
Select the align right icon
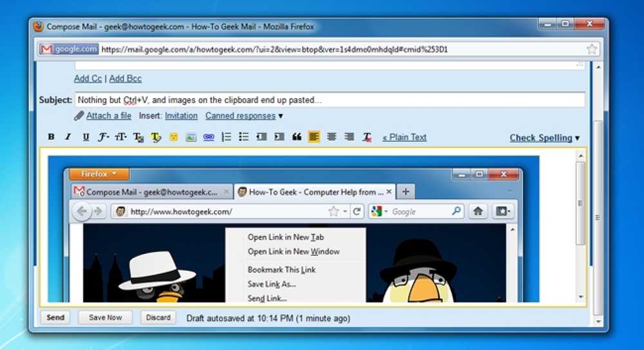point(349,137)
